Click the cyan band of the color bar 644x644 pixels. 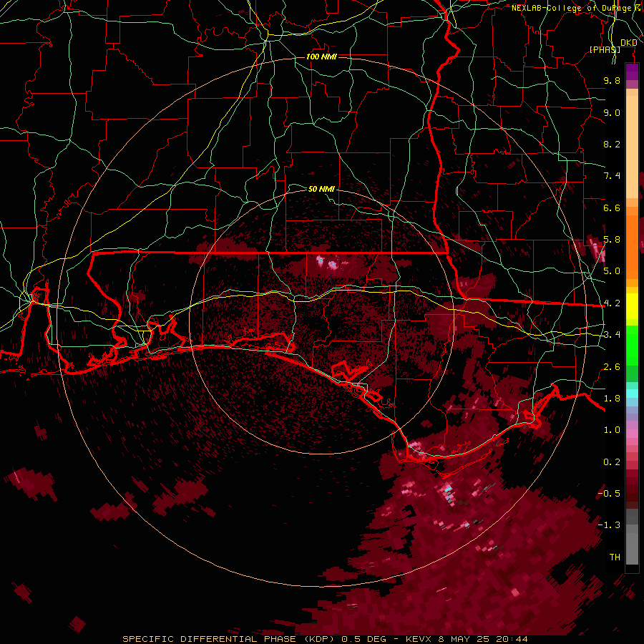tap(632, 393)
